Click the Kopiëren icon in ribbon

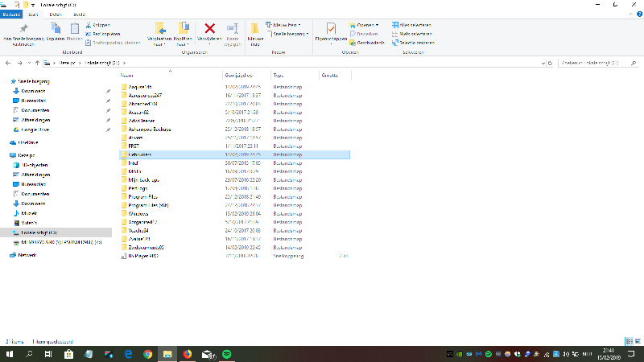(x=56, y=31)
